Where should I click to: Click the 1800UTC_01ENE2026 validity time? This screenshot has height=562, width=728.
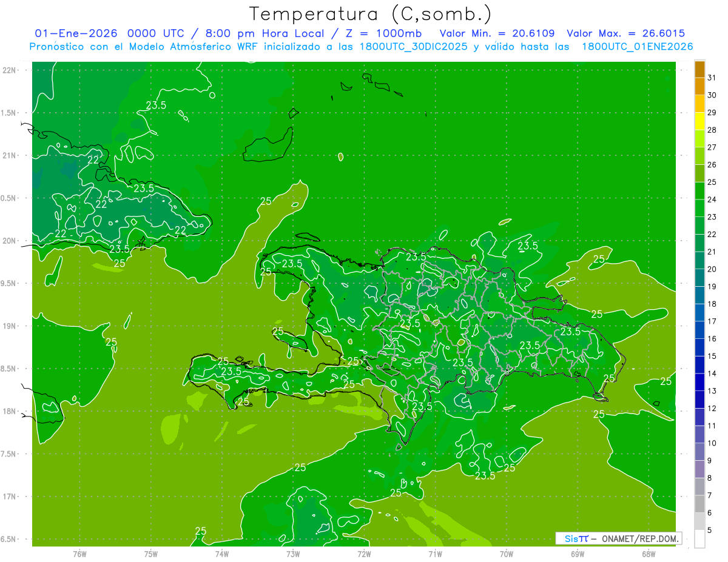point(637,47)
